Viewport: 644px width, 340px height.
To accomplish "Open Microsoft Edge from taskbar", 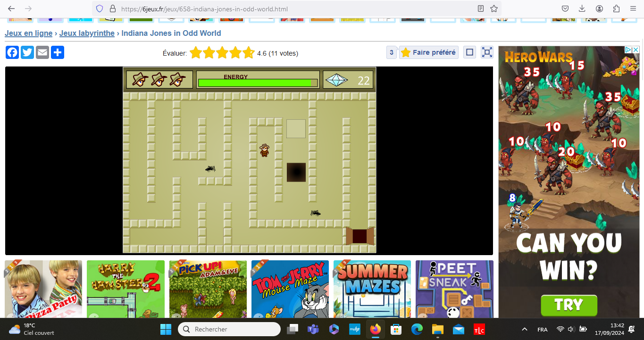I will pos(417,329).
